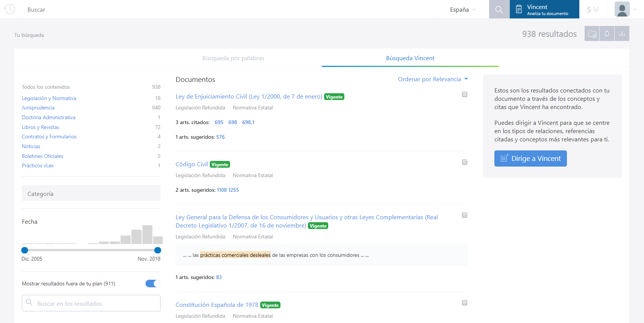Switch to Búsqueda por palabras tab
This screenshot has width=644, height=323.
233,58
